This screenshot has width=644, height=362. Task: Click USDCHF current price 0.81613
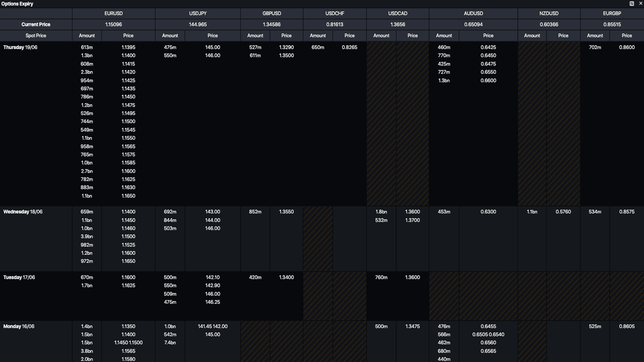click(x=335, y=24)
